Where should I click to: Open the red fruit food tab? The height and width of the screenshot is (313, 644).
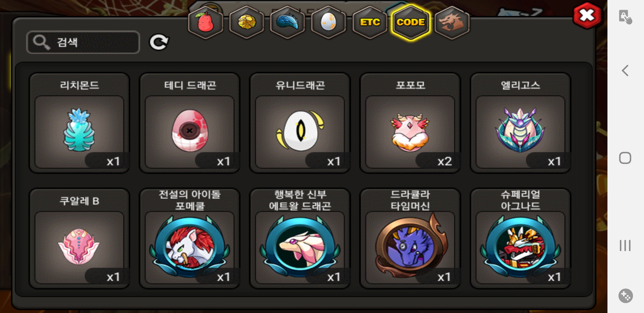point(206,22)
